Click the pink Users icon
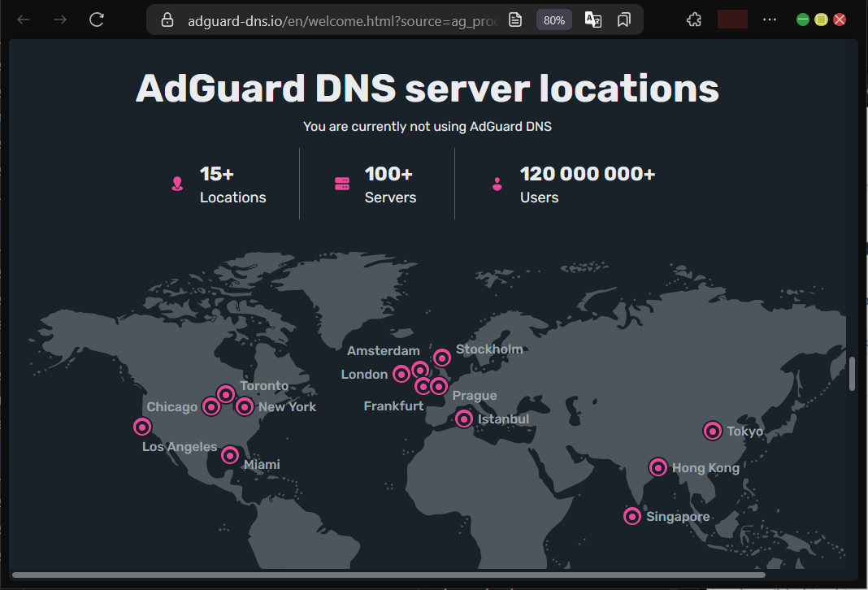 tap(497, 184)
